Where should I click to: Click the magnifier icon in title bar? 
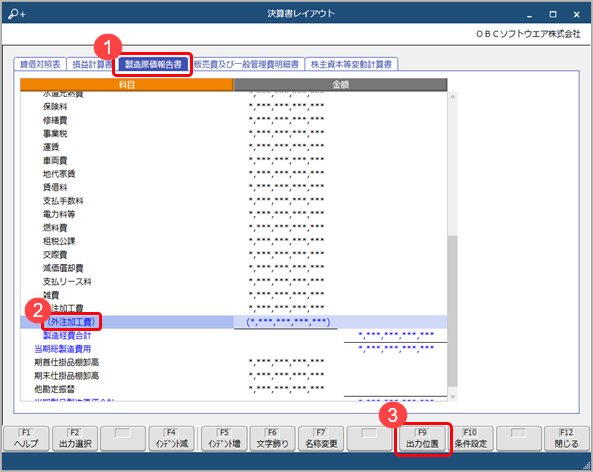pos(17,14)
